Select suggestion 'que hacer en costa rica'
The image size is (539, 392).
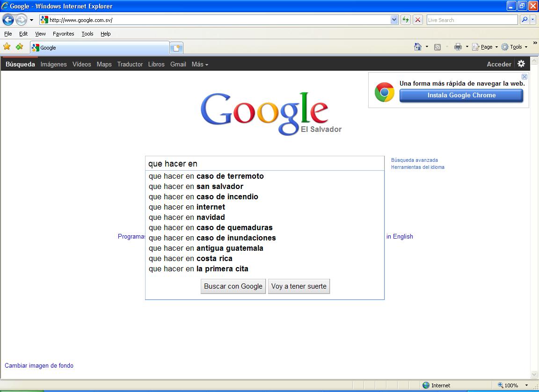[x=265, y=259]
